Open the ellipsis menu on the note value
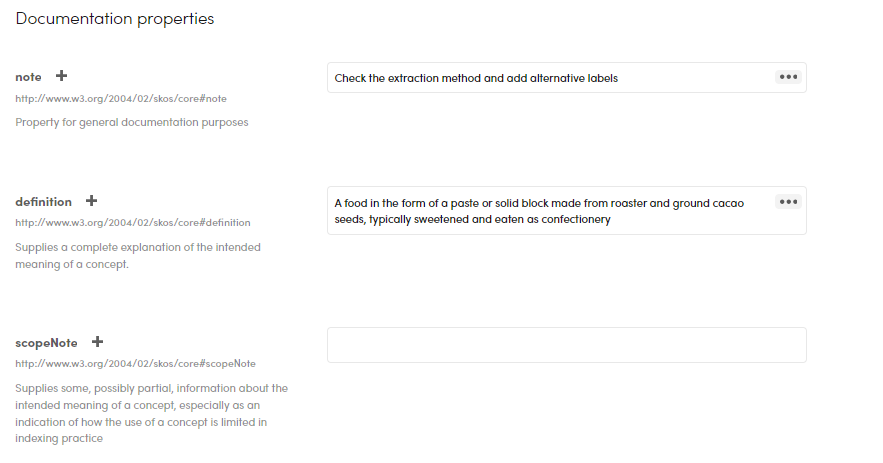This screenshot has width=883, height=463. pyautogui.click(x=788, y=77)
